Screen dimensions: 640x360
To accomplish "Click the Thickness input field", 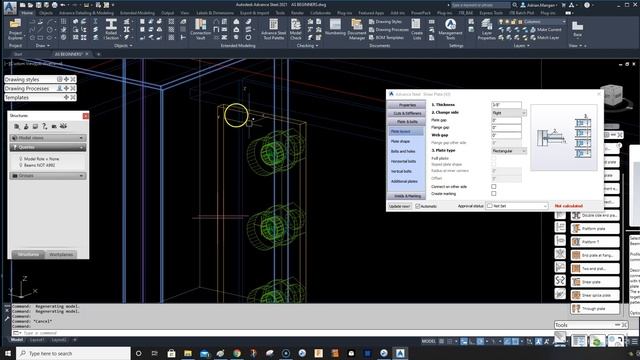I will point(507,105).
